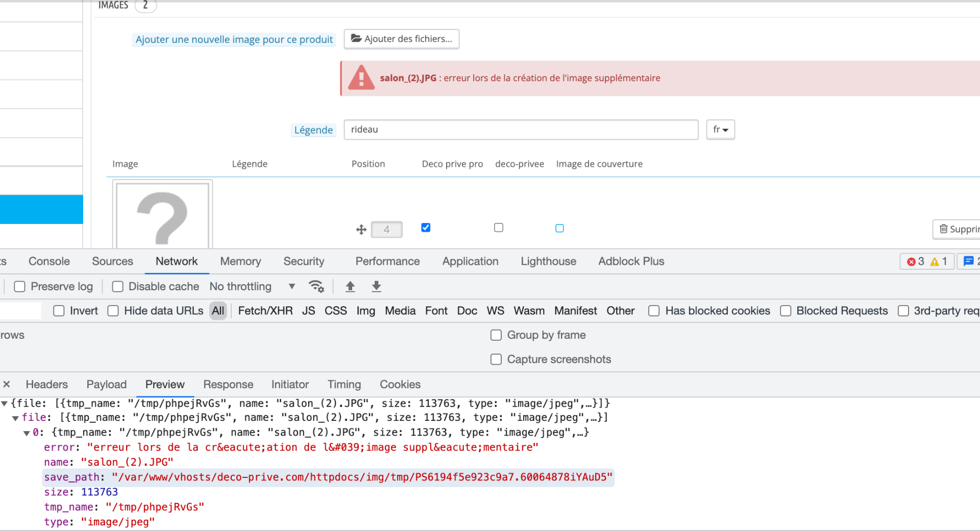Click the move position handle icon
The image size is (980, 531).
coord(361,230)
